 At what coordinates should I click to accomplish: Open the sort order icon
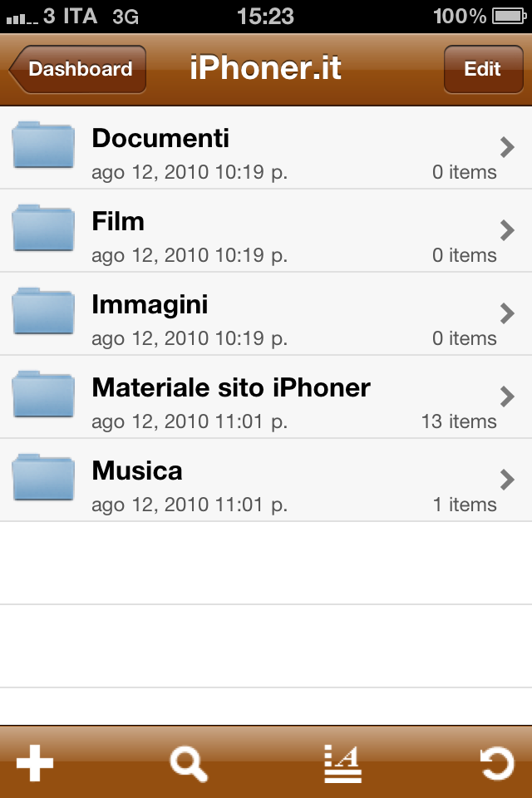tap(342, 763)
